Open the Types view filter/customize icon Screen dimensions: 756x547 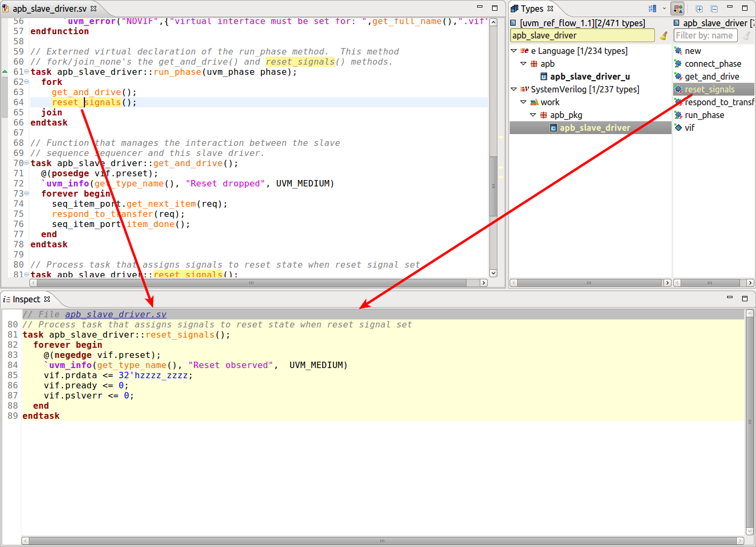652,8
